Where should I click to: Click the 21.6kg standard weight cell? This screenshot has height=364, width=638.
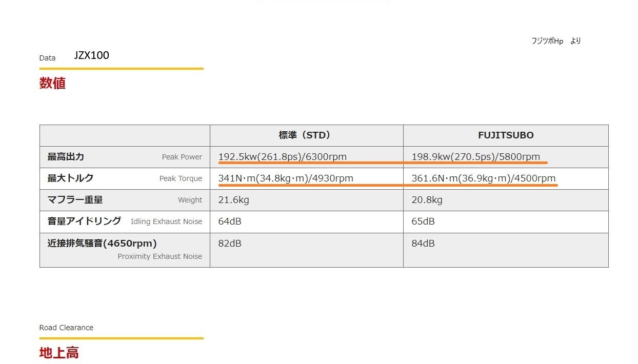pos(233,200)
